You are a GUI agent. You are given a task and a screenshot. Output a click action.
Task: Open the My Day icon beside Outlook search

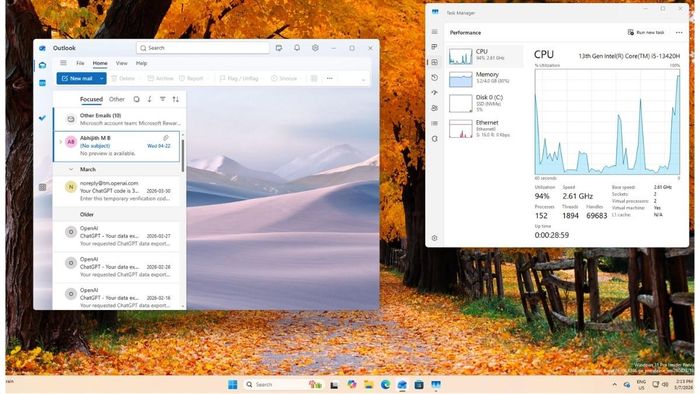click(279, 48)
